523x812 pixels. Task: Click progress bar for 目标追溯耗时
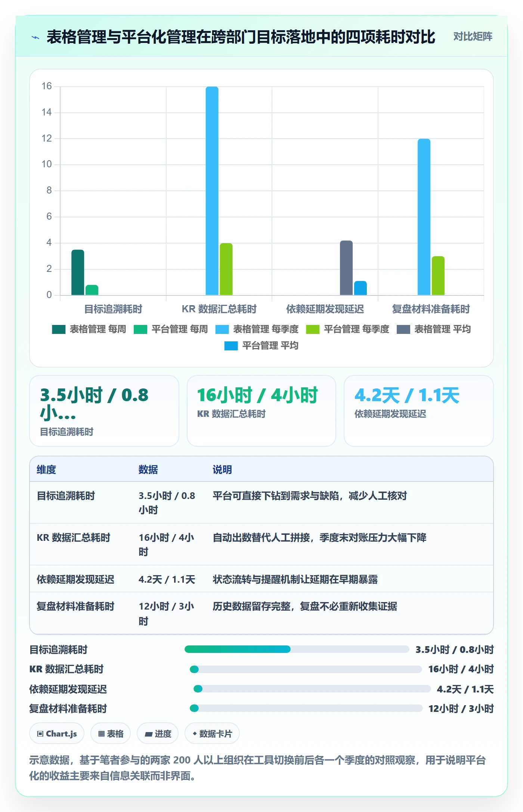(x=297, y=649)
